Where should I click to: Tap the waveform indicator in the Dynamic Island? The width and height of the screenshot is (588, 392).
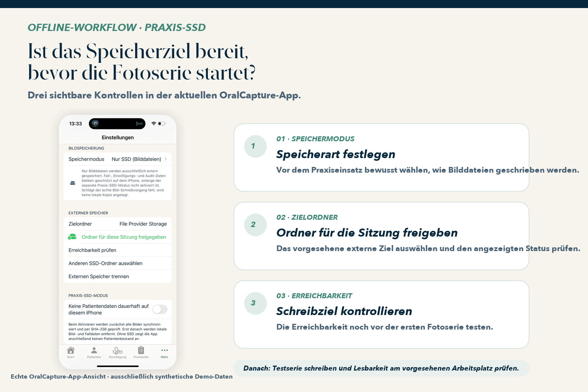[x=139, y=124]
